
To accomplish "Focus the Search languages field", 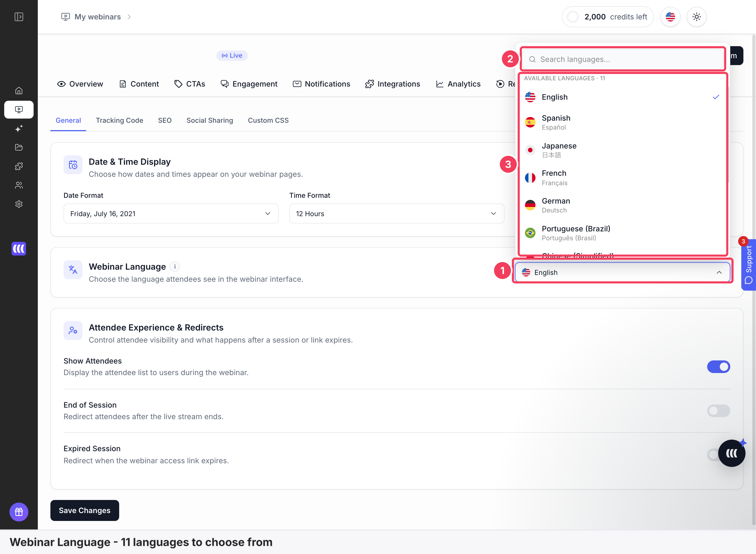I will (622, 59).
